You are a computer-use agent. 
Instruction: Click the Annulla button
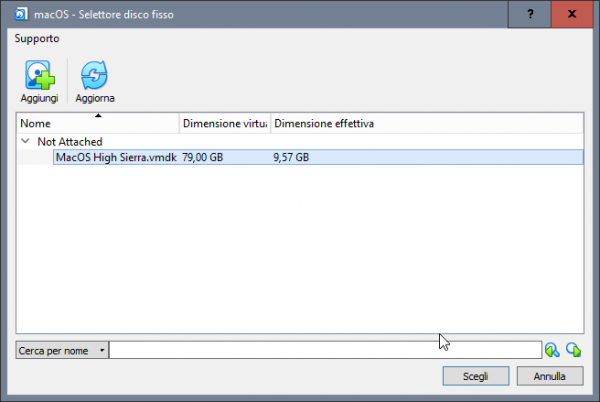(550, 376)
